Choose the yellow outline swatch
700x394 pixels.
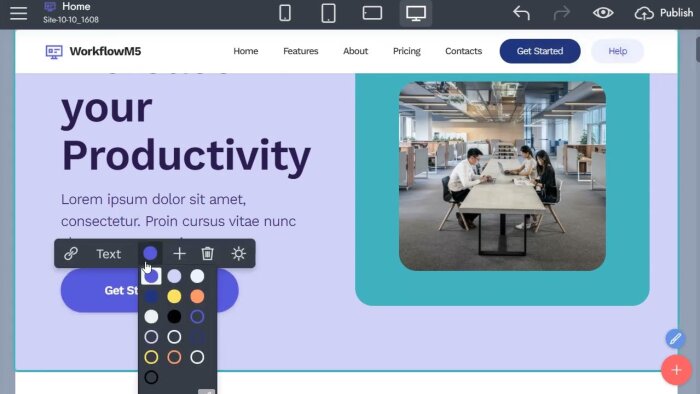coord(151,357)
